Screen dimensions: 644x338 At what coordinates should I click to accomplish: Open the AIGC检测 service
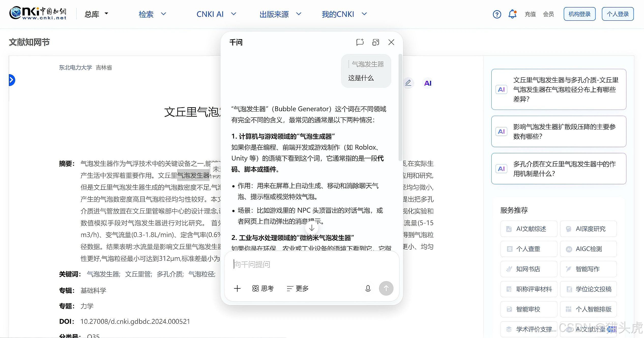pos(588,249)
